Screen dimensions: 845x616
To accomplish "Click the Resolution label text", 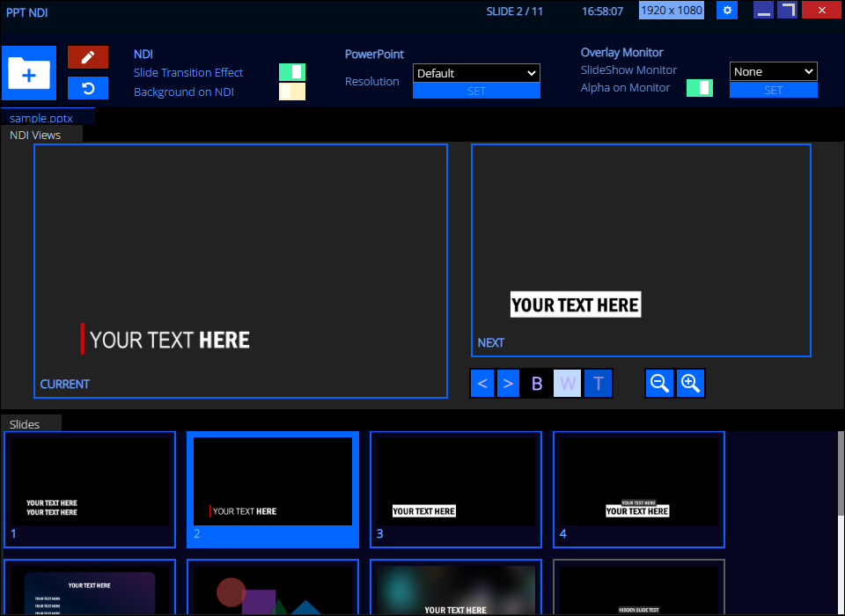I will pyautogui.click(x=371, y=81).
